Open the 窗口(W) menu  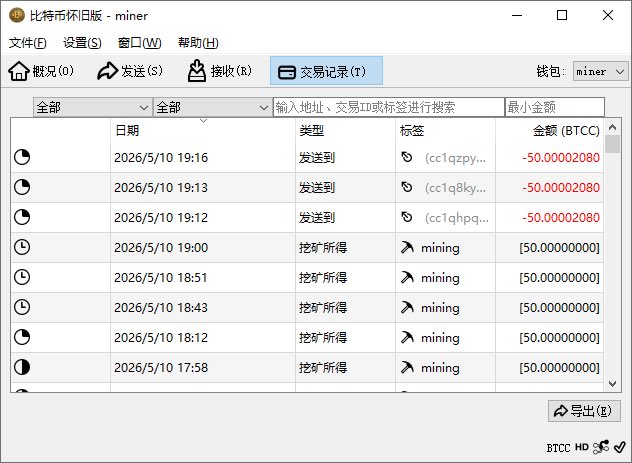point(139,43)
